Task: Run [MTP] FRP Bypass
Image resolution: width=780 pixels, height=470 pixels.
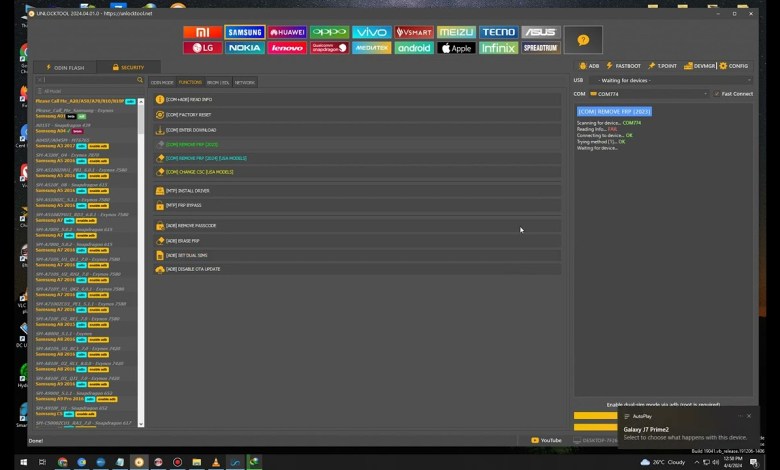Action: (357, 205)
